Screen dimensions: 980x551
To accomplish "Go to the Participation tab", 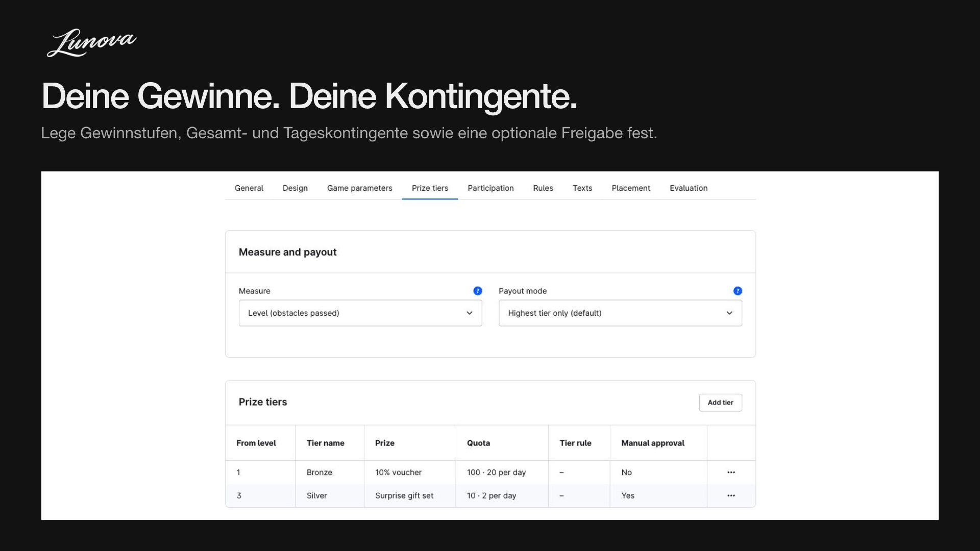I will [491, 188].
